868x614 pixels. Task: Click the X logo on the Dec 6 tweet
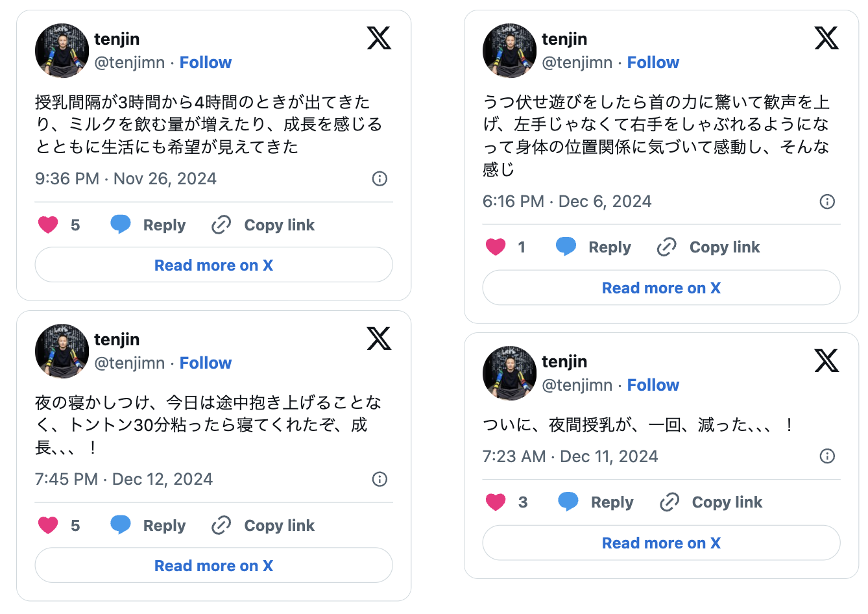click(826, 38)
